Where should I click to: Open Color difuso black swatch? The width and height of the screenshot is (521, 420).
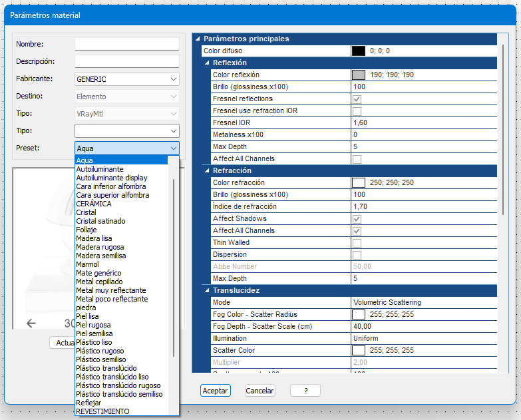pyautogui.click(x=359, y=51)
